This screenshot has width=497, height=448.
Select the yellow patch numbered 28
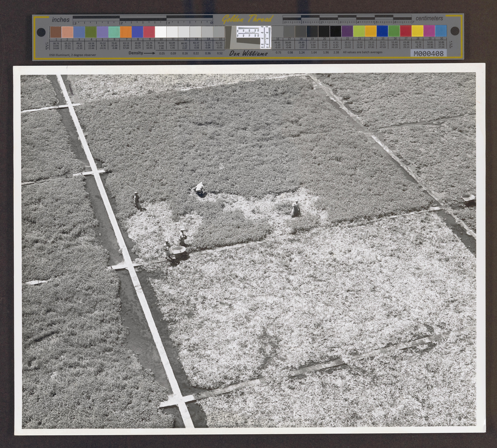point(417,31)
